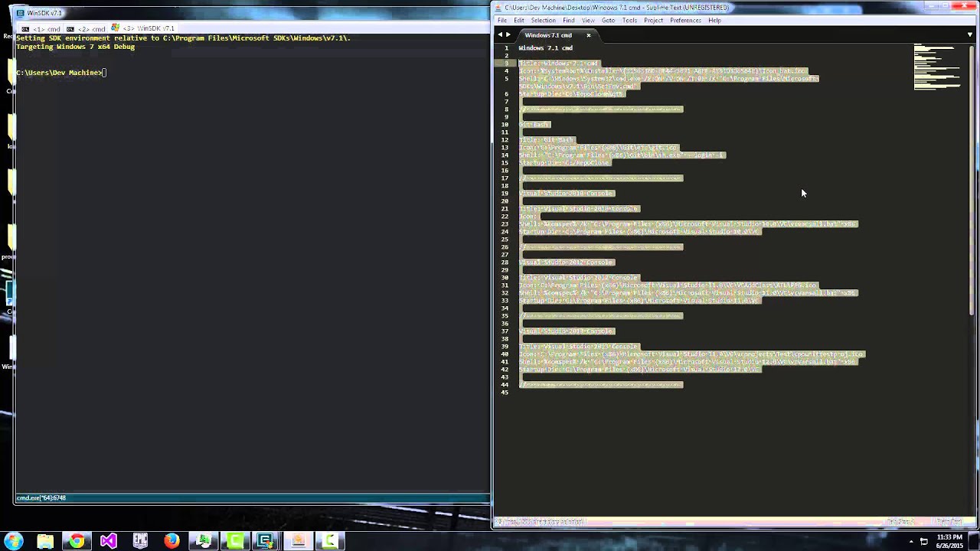The width and height of the screenshot is (980, 551).
Task: Click the next tab arrow in Sublime
Action: click(508, 35)
